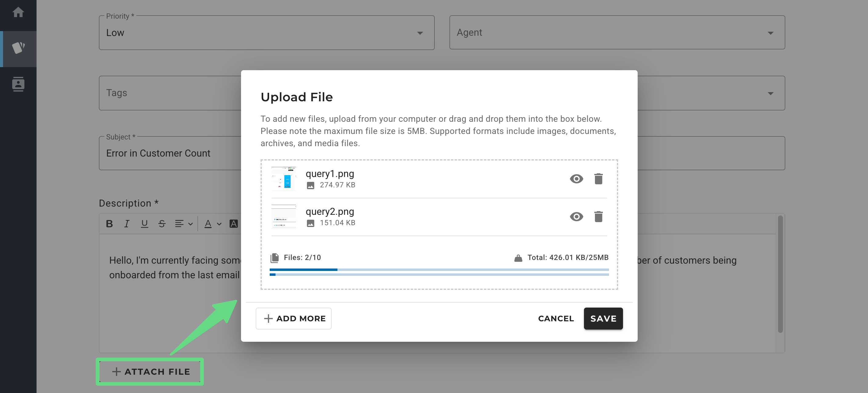Delete the query2.png file
Image resolution: width=868 pixels, height=393 pixels.
coord(598,216)
